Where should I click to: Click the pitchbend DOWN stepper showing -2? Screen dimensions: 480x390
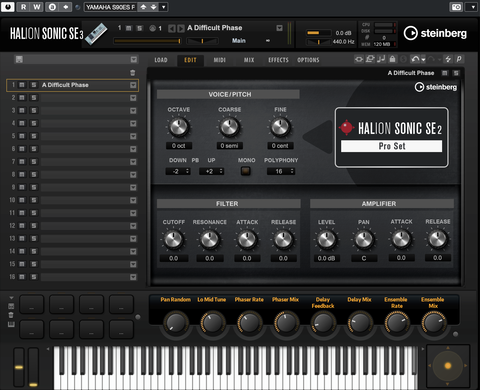(178, 171)
